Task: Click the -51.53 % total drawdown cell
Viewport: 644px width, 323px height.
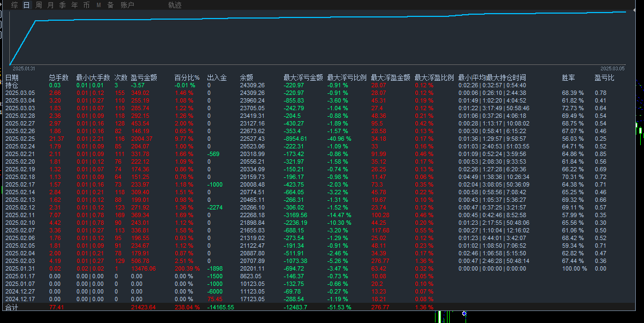Action: coord(339,307)
